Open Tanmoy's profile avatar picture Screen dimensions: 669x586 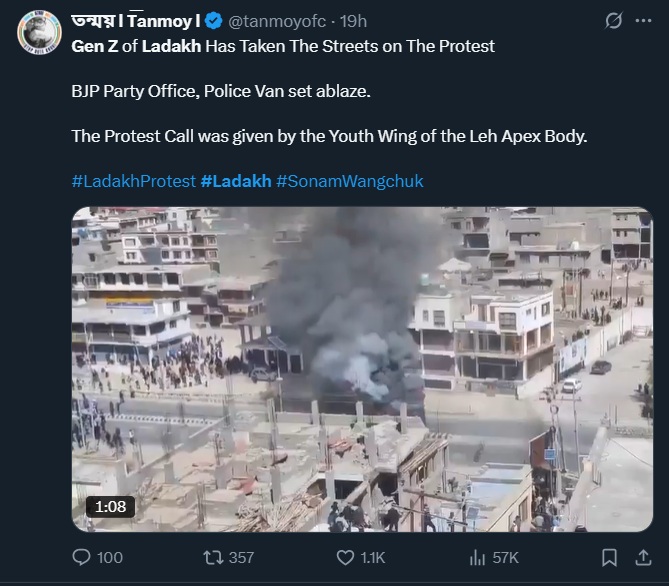point(39,32)
